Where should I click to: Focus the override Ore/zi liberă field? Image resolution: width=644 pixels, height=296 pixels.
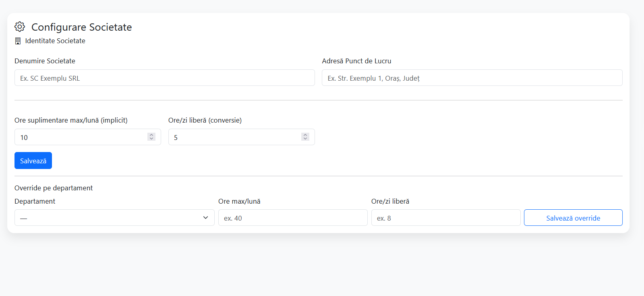tap(445, 218)
